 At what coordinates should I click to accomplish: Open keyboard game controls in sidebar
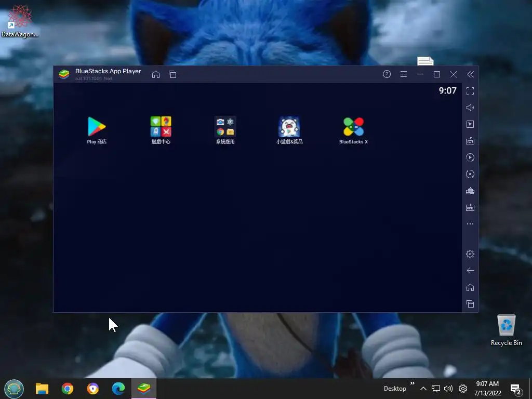[470, 141]
